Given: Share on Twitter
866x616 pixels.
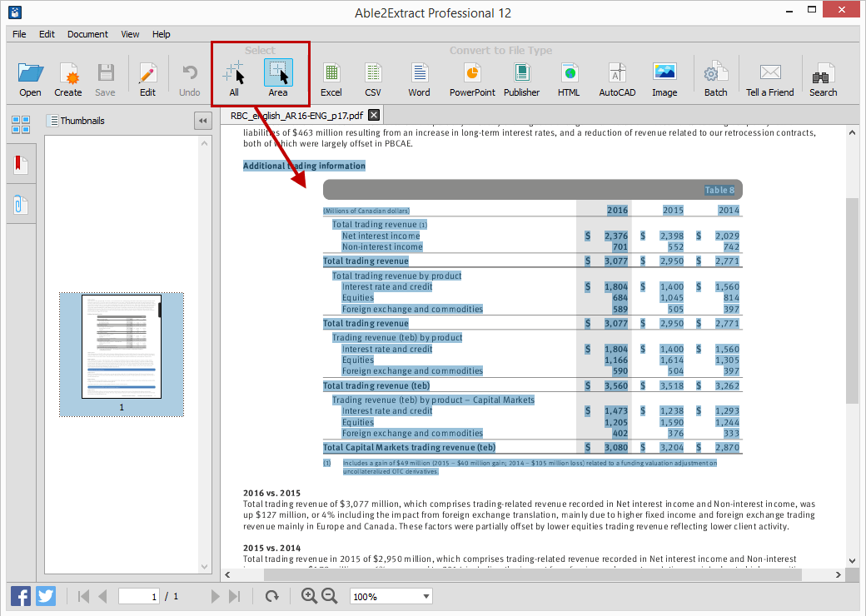Looking at the screenshot, I should 46,597.
